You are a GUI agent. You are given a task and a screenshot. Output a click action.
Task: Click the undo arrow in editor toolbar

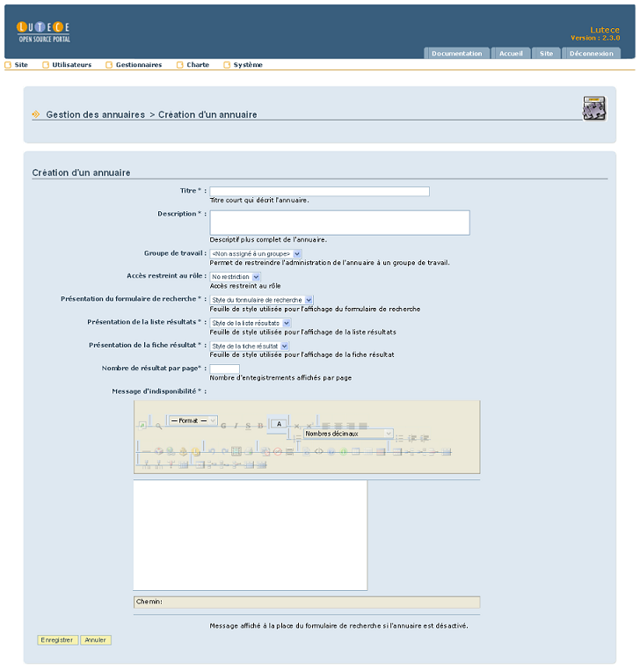(211, 451)
